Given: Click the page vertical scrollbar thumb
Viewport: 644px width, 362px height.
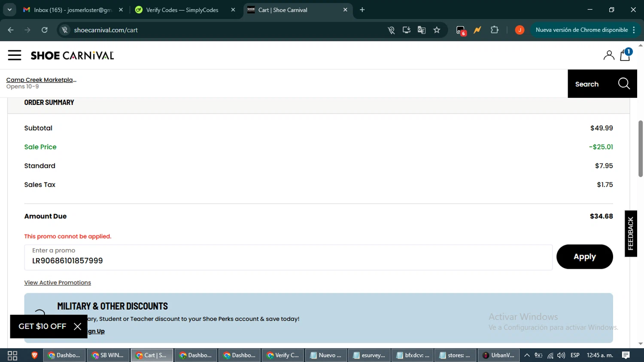Looking at the screenshot, I should (x=641, y=149).
